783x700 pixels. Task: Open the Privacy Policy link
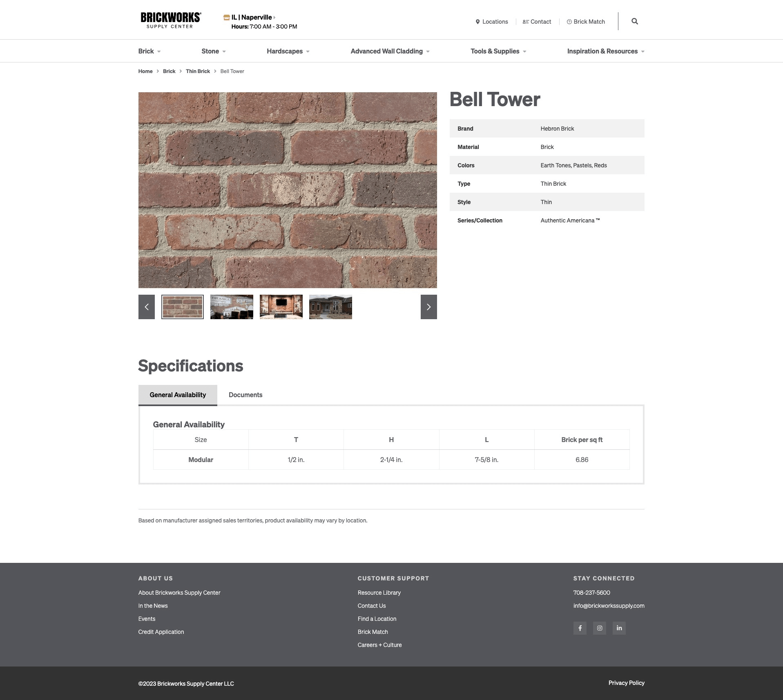click(x=626, y=683)
